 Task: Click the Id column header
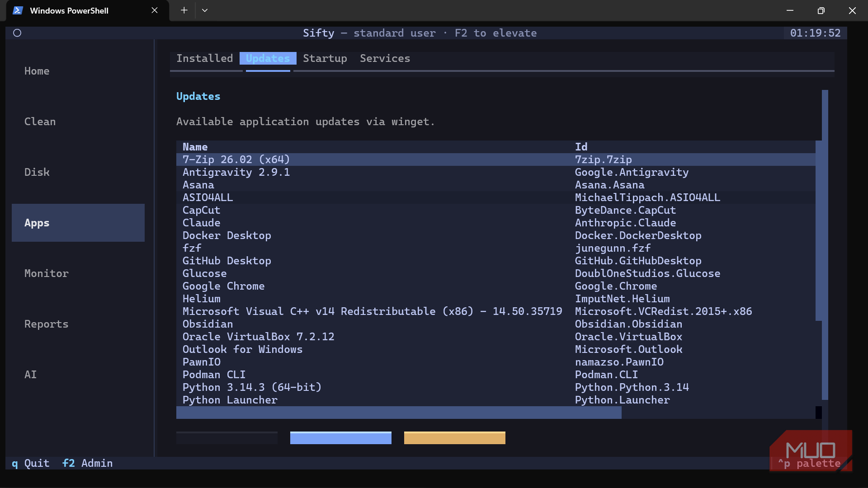tap(581, 147)
